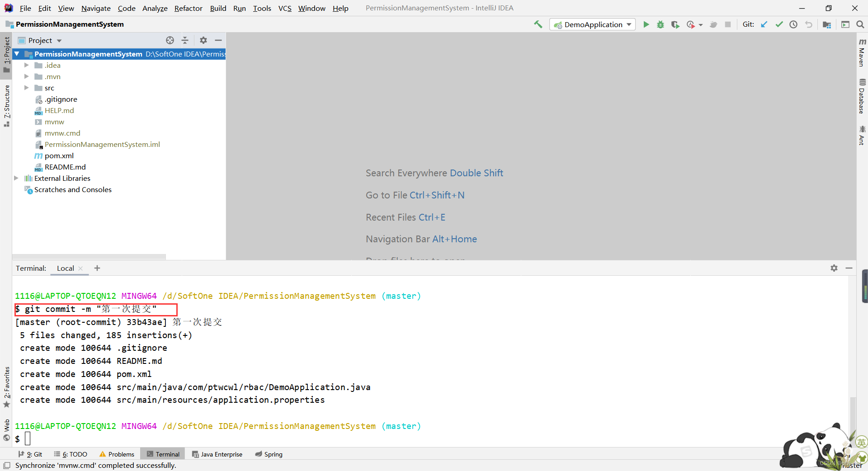Open Search Everywhere magnifier icon
Image resolution: width=868 pixels, height=471 pixels.
[860, 24]
